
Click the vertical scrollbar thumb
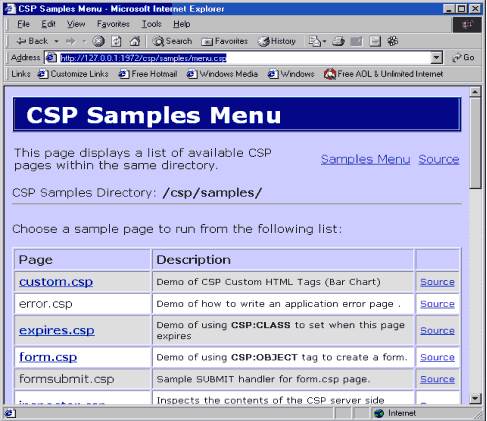click(x=475, y=143)
